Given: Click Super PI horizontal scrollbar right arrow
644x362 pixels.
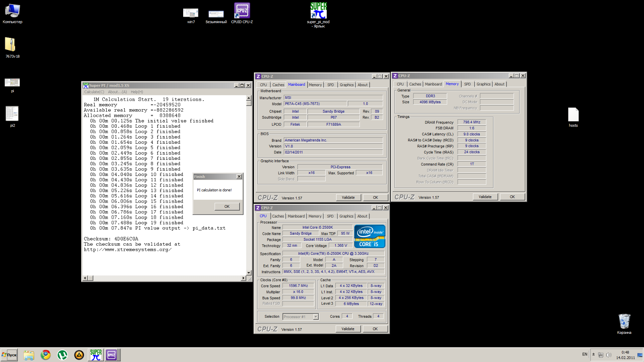Looking at the screenshot, I should [x=243, y=278].
